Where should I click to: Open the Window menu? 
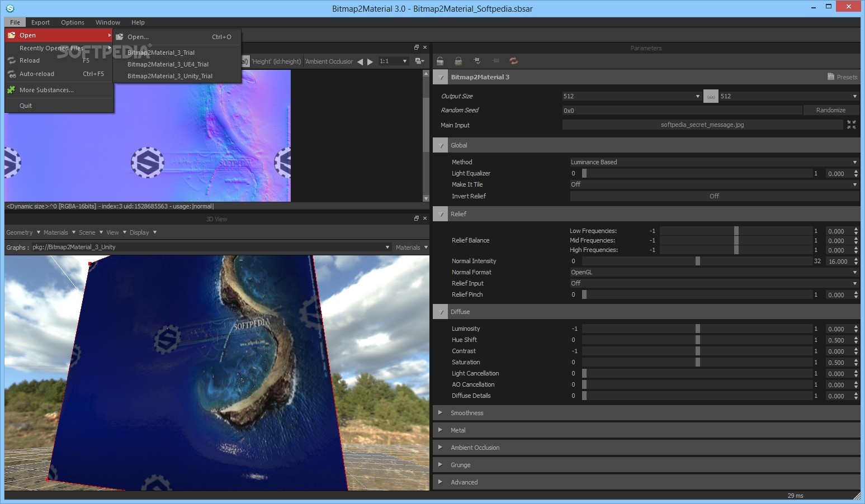tap(108, 22)
